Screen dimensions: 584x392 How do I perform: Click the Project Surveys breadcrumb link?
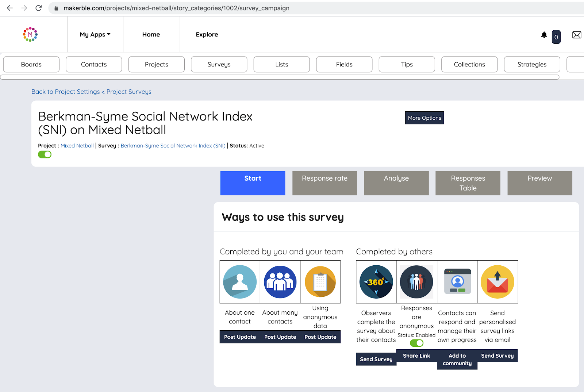point(129,92)
